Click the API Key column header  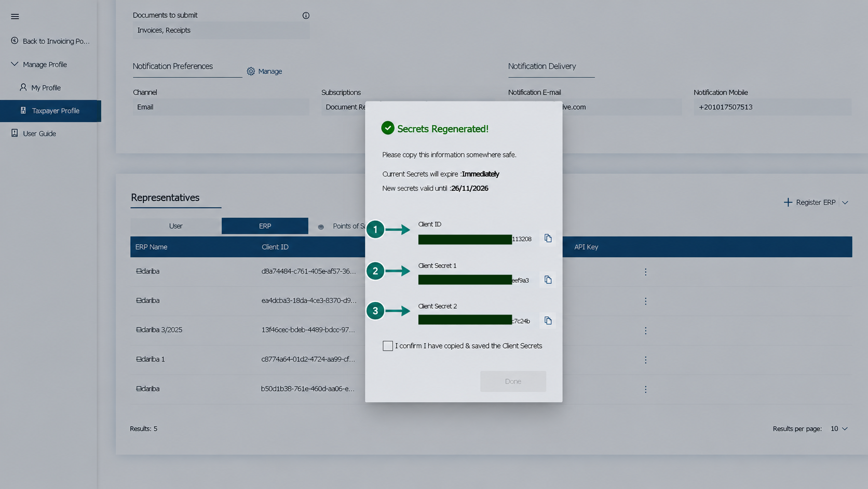(586, 247)
